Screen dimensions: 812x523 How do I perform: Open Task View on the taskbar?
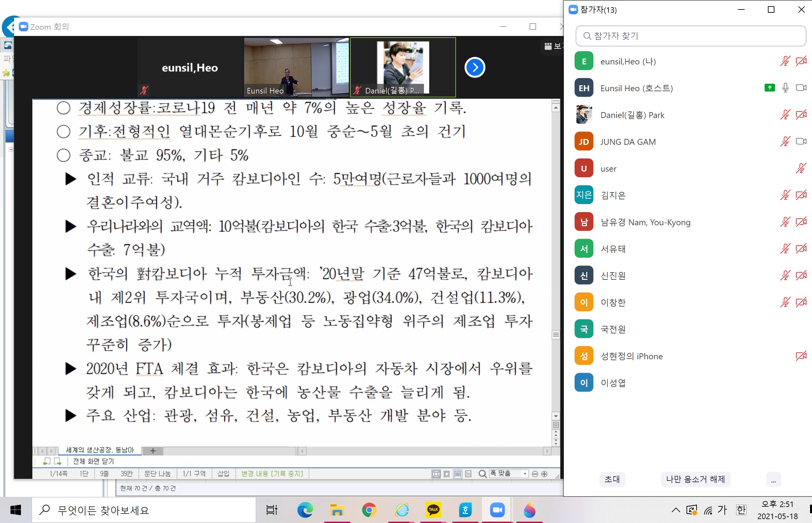pyautogui.click(x=272, y=510)
